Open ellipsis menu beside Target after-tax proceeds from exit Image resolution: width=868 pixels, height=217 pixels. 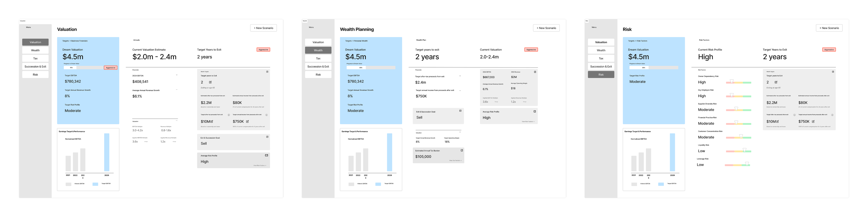tap(460, 76)
